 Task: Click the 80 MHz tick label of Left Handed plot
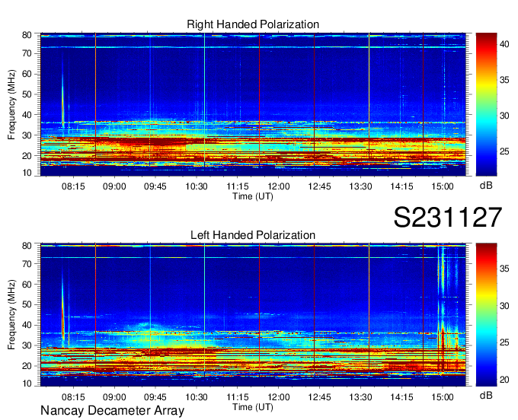[x=27, y=246]
